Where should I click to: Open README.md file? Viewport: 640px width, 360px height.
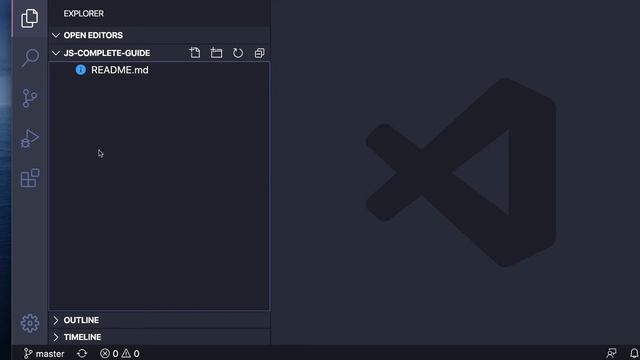click(159, 70)
